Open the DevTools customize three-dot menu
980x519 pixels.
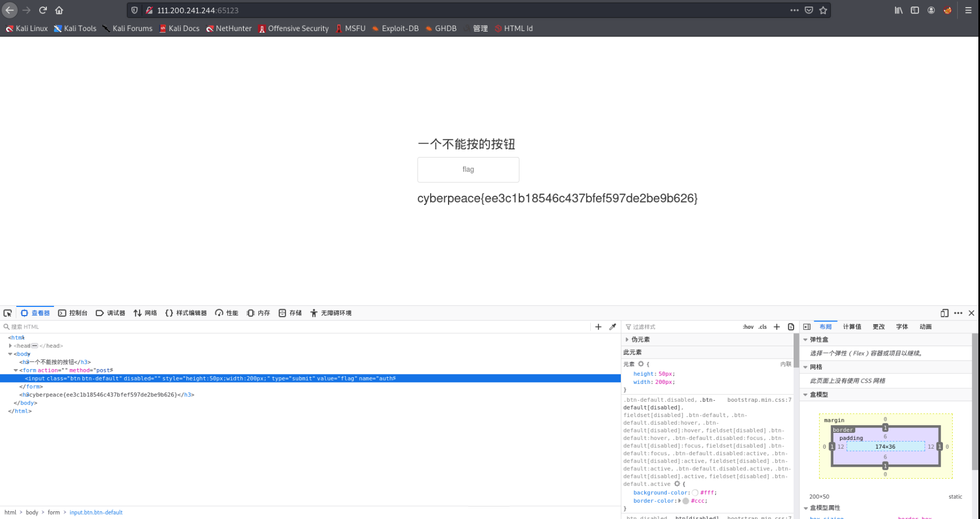click(958, 313)
